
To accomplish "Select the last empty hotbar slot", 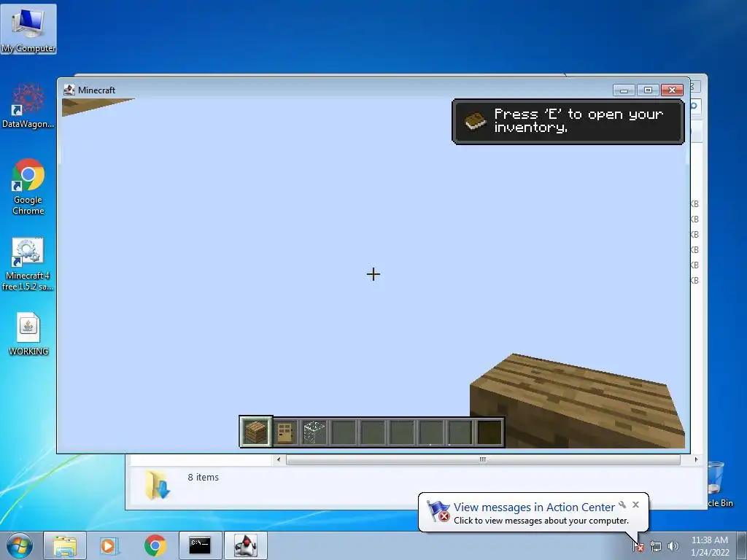I will coord(489,433).
